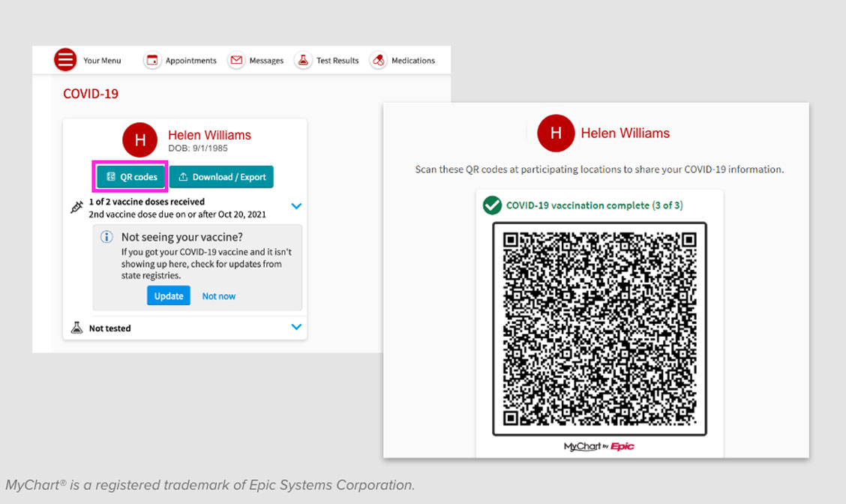
Task: Click '2nd vaccine dose due' date text
Action: click(178, 214)
